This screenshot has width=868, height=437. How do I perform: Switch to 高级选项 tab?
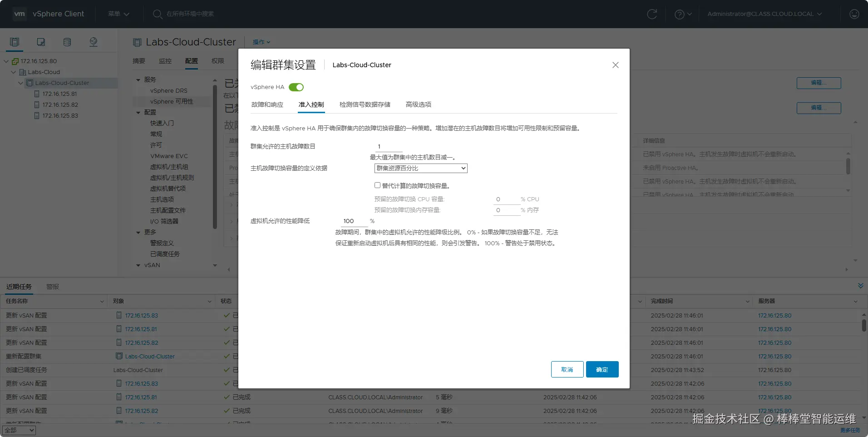[x=419, y=104]
